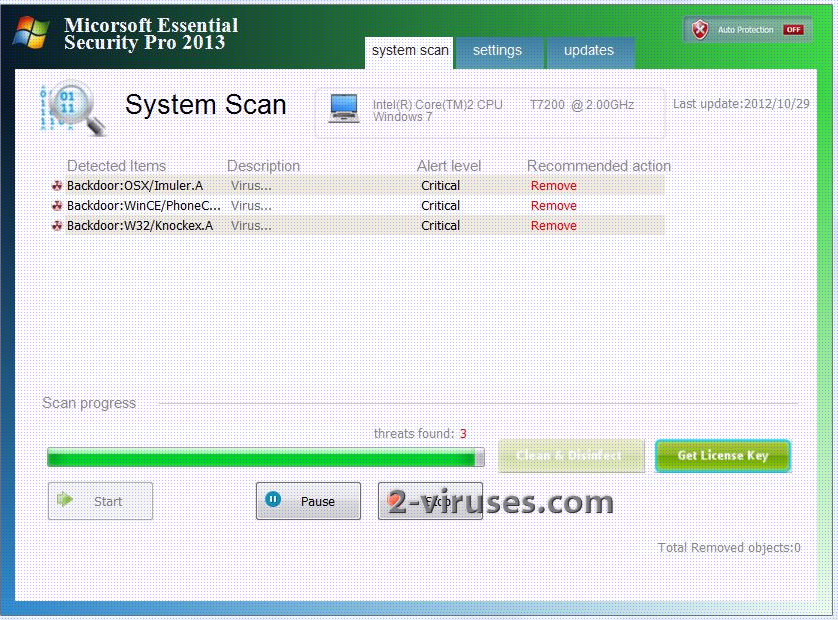Open the updates tab
Screen dimensions: 838x620
[x=589, y=52]
